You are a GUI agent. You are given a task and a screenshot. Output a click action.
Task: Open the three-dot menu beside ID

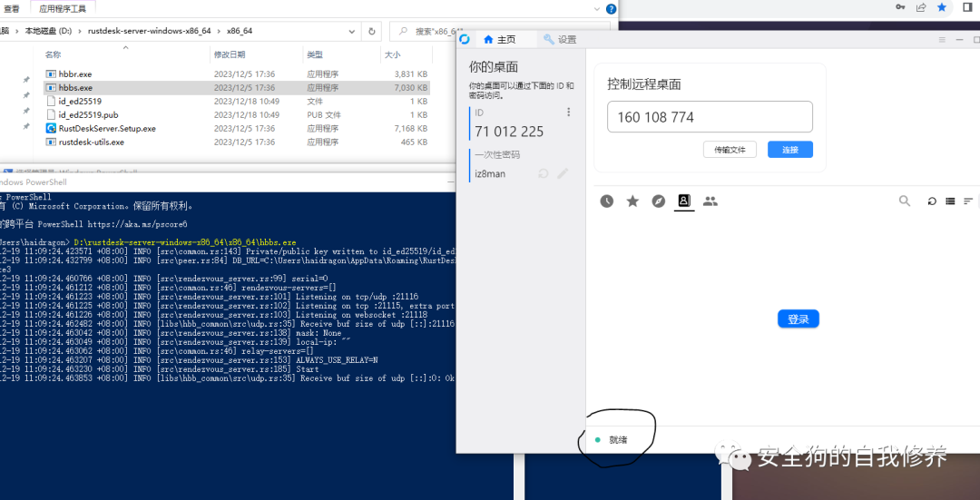click(x=568, y=113)
